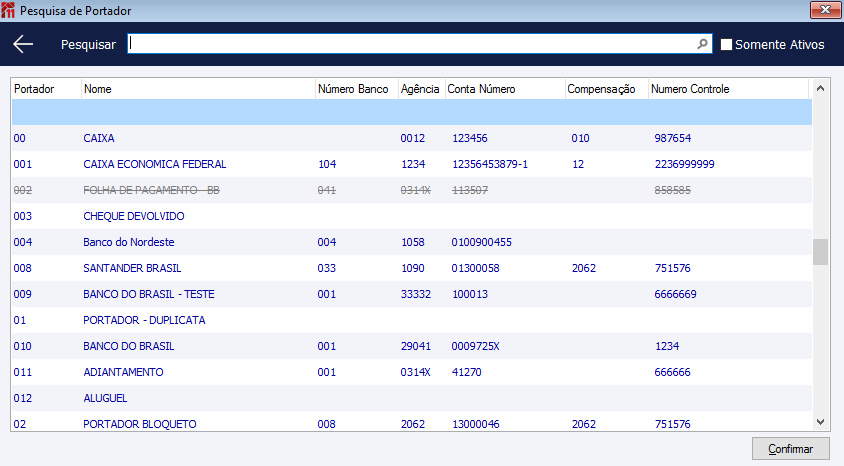Click bank number 033
This screenshot has height=466, width=844.
click(x=327, y=268)
